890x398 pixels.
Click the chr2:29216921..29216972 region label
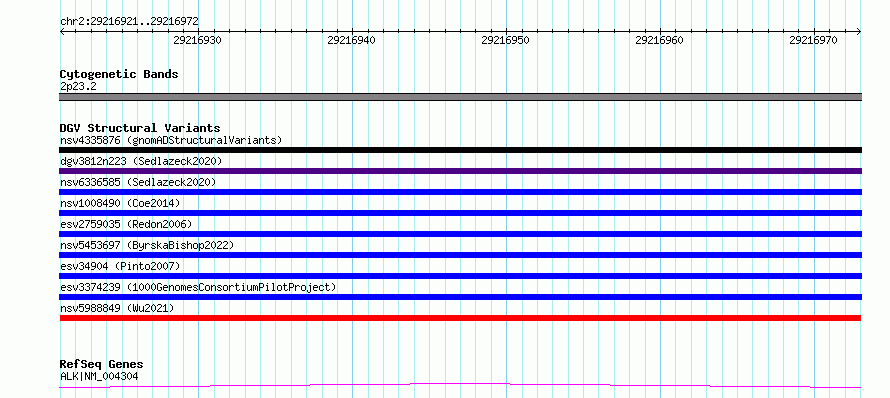(129, 22)
